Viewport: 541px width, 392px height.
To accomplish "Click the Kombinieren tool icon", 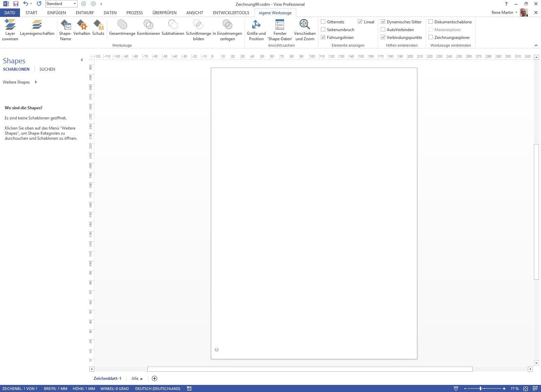I will pos(148,29).
